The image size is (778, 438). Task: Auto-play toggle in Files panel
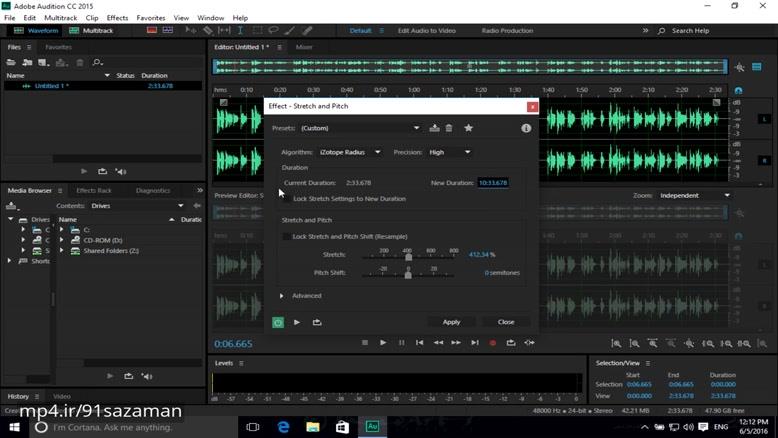pos(121,171)
